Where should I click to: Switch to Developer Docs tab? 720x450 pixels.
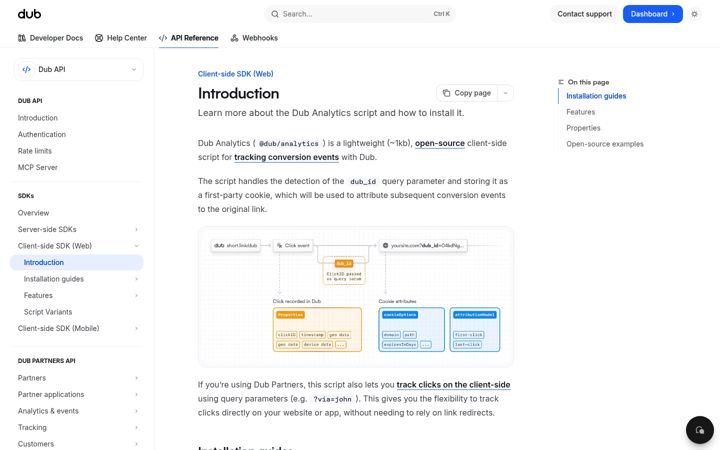[51, 38]
